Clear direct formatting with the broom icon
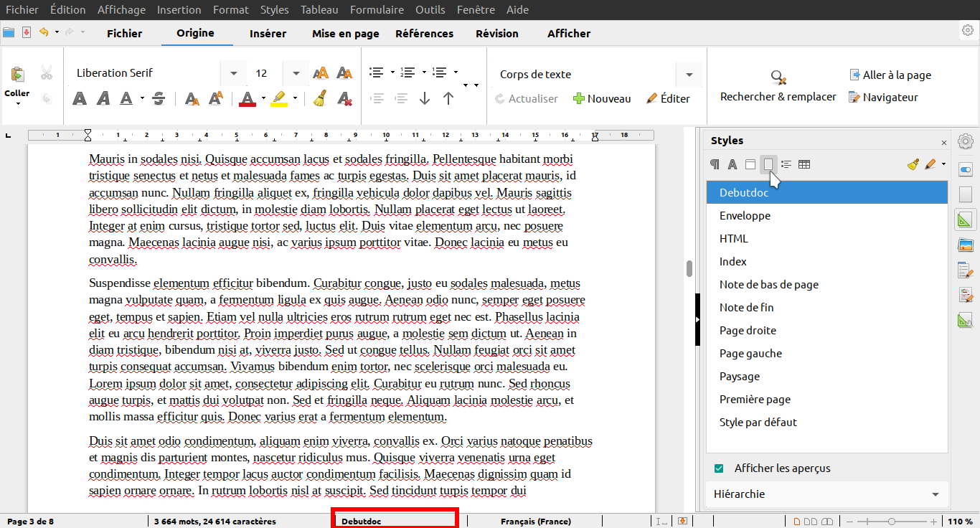The width and height of the screenshot is (980, 528). [319, 98]
